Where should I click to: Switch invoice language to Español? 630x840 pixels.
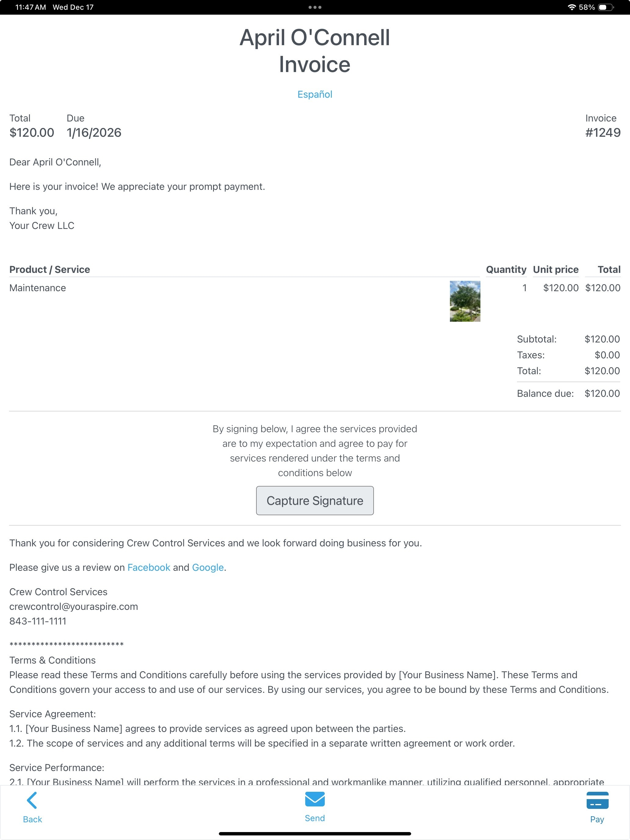(x=315, y=94)
